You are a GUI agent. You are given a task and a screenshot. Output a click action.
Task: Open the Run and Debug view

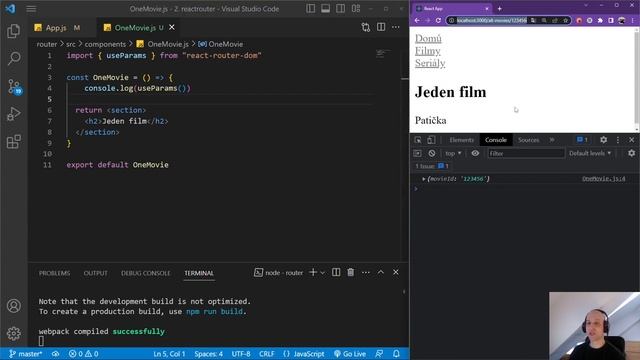pos(13,114)
